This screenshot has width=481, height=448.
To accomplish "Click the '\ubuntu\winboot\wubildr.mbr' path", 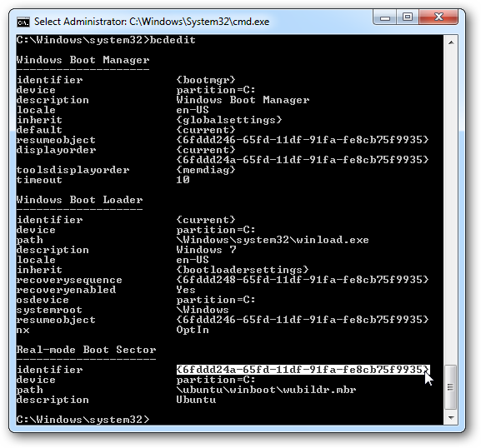I will (266, 390).
